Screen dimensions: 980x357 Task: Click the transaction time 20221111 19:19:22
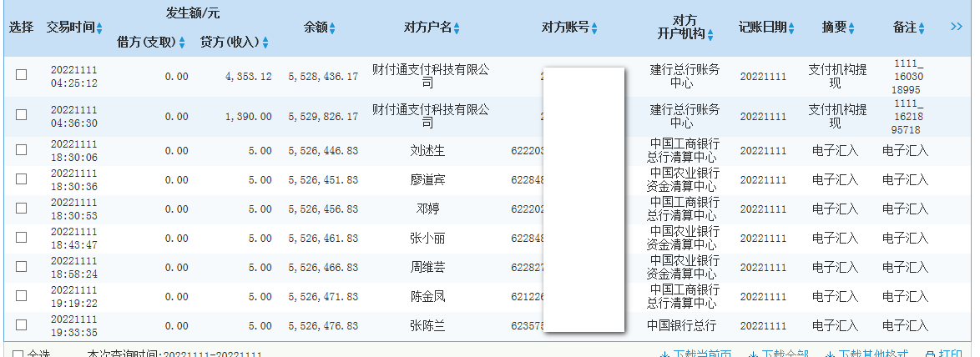(73, 296)
